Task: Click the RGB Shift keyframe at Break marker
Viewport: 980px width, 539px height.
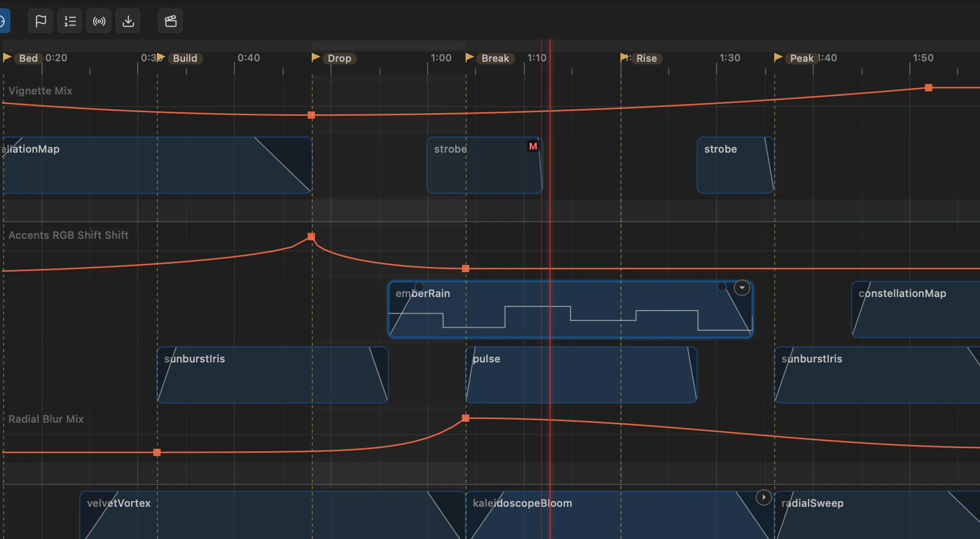Action: click(x=466, y=268)
